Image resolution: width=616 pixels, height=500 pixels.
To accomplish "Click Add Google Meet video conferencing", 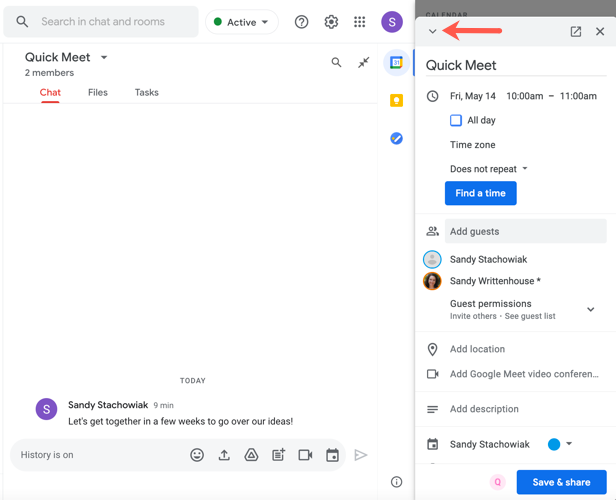I will 524,374.
